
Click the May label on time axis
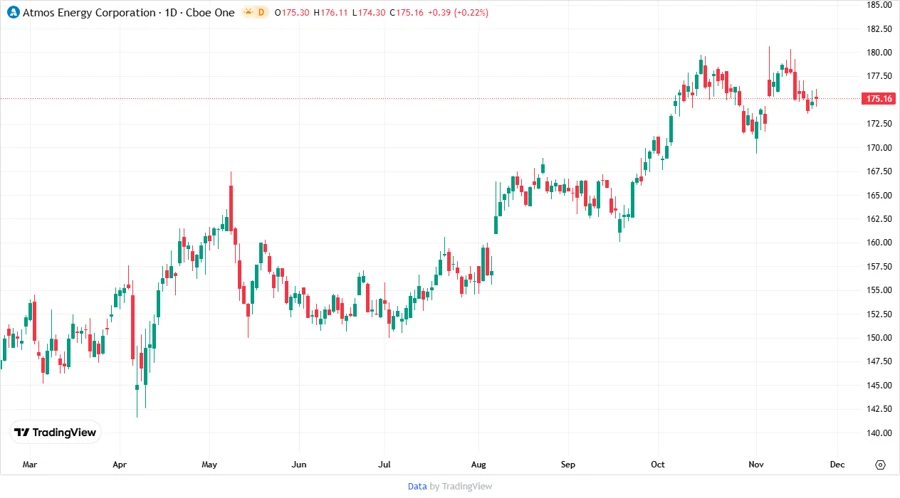[210, 465]
